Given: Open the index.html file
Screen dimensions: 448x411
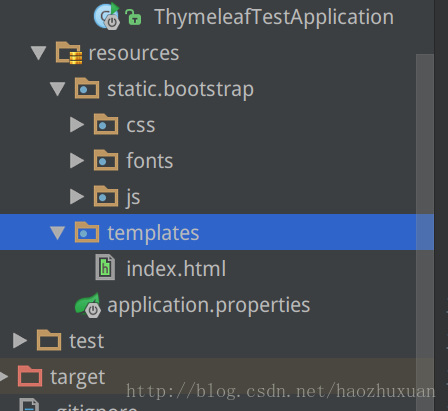Looking at the screenshot, I should click(x=176, y=268).
